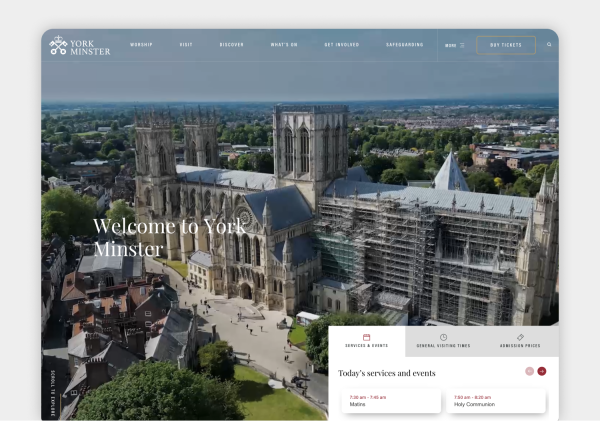Click the 'Today's services and events' heading
The width and height of the screenshot is (600, 421).
386,373
